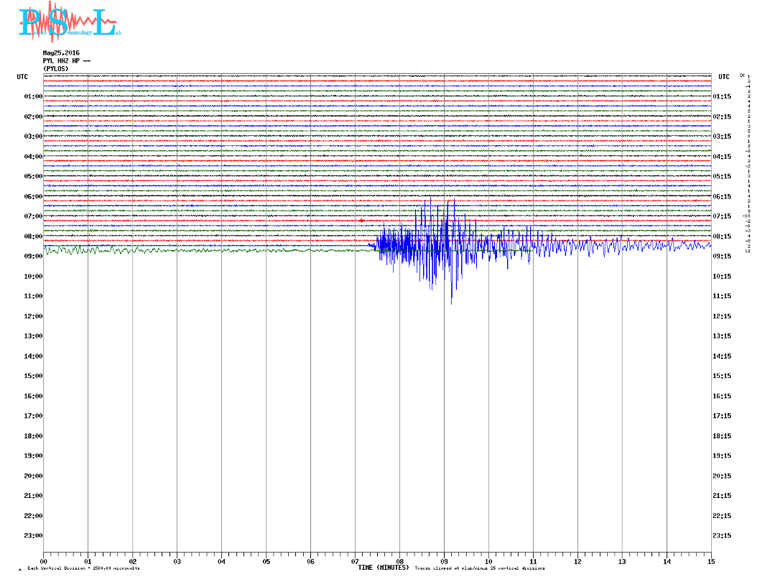770x577 pixels.
Task: Click the left UTC axis header
Action: click(x=22, y=76)
